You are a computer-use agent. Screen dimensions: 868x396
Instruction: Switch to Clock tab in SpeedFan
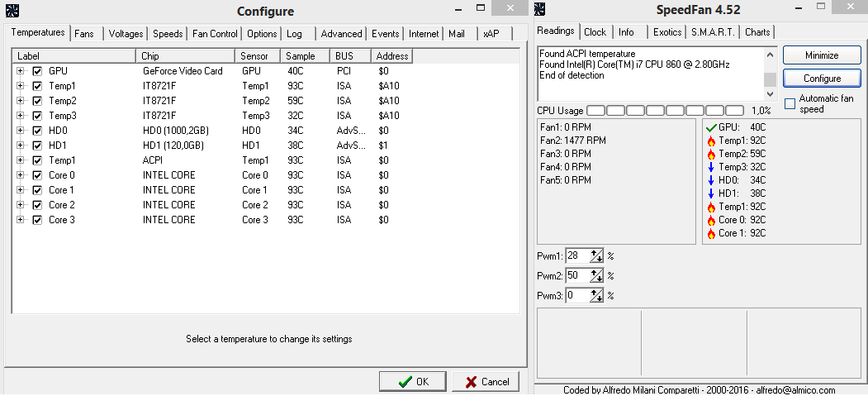pyautogui.click(x=595, y=32)
